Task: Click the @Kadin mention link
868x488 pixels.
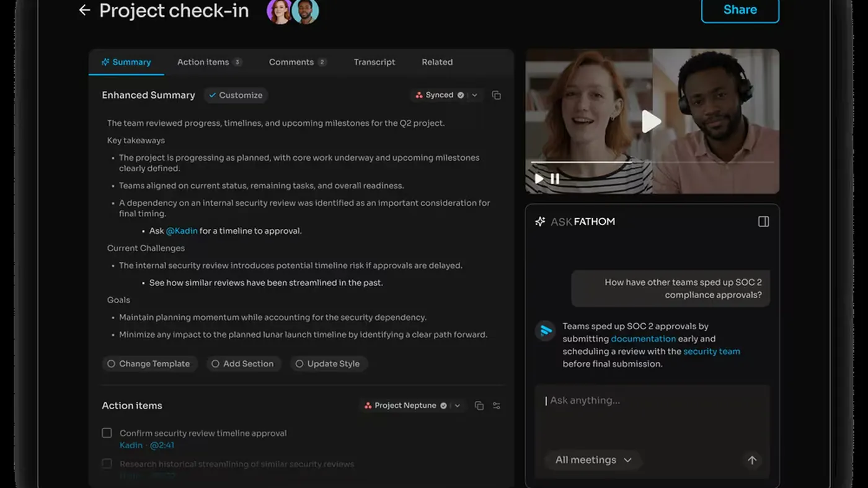Action: coord(182,231)
